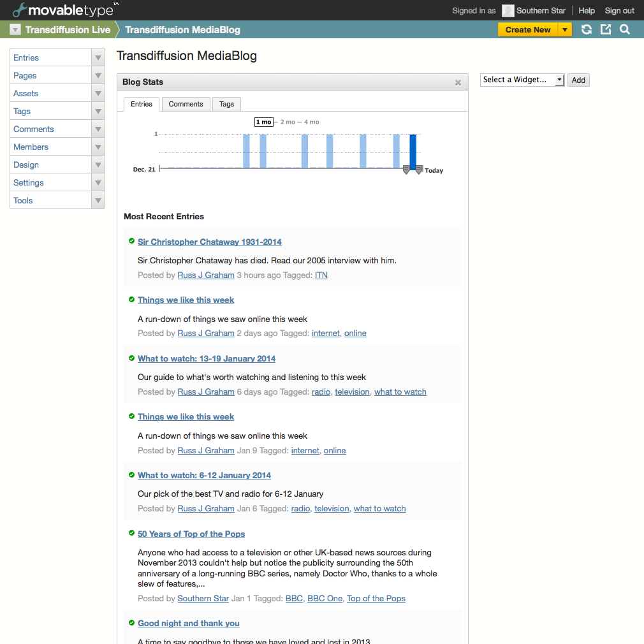
Task: Go to Transdiffusion MediaBlog breadcrumb
Action: point(182,29)
